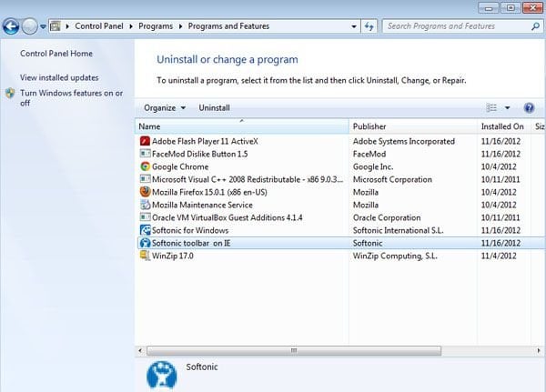
Task: Sort the list by Publisher column
Action: (413, 126)
